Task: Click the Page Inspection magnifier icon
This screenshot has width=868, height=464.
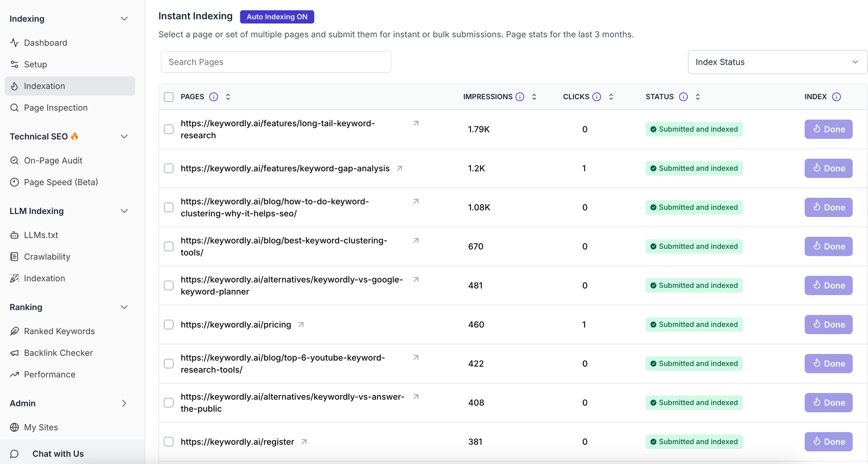Action: [14, 108]
